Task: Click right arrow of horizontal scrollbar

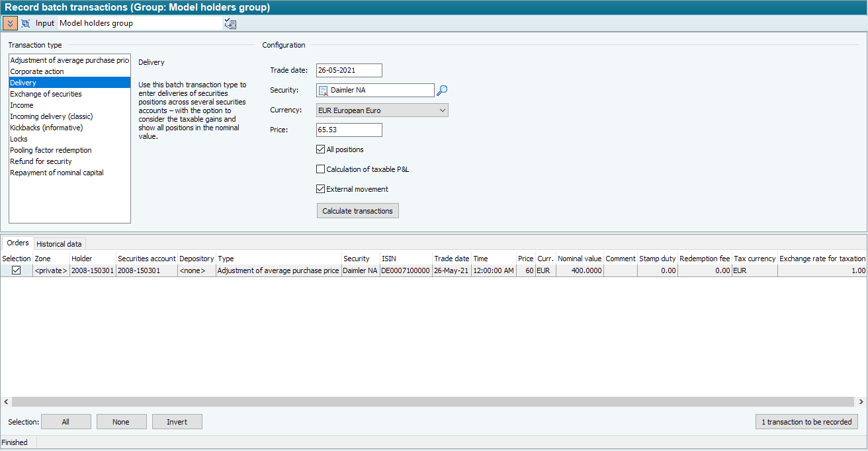Action: [861, 402]
